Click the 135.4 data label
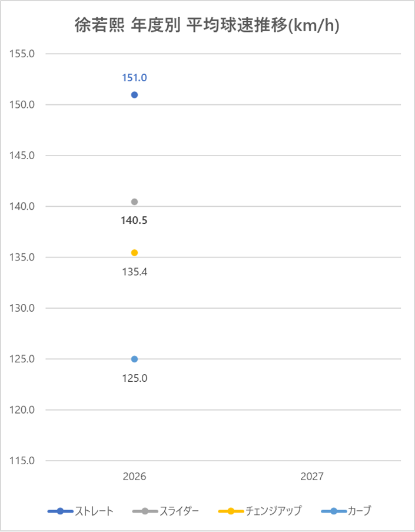Image resolution: width=415 pixels, height=532 pixels. click(134, 272)
